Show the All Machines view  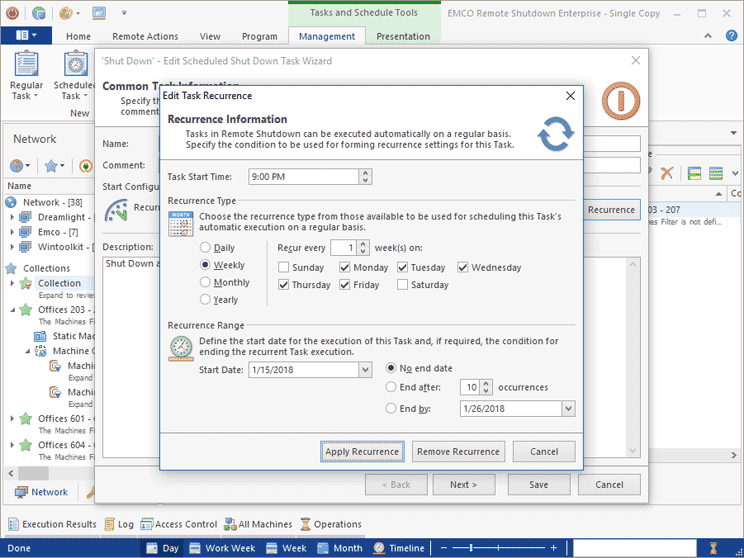258,524
